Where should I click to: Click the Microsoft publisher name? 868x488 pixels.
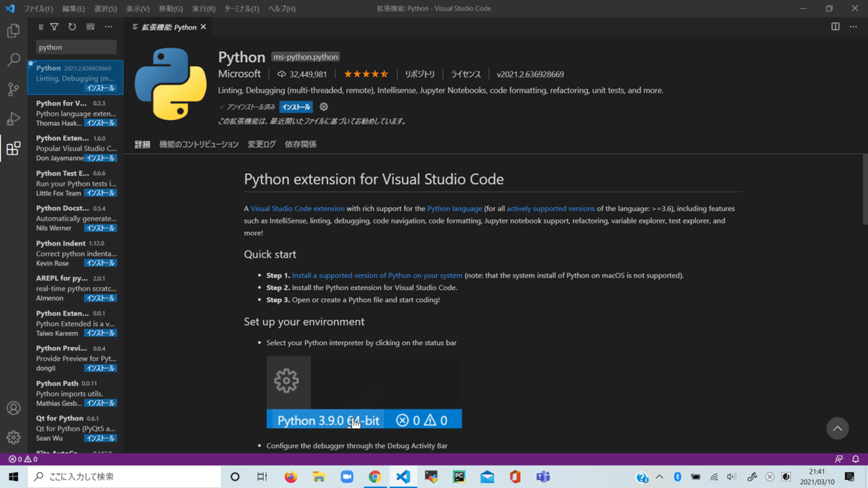[239, 74]
